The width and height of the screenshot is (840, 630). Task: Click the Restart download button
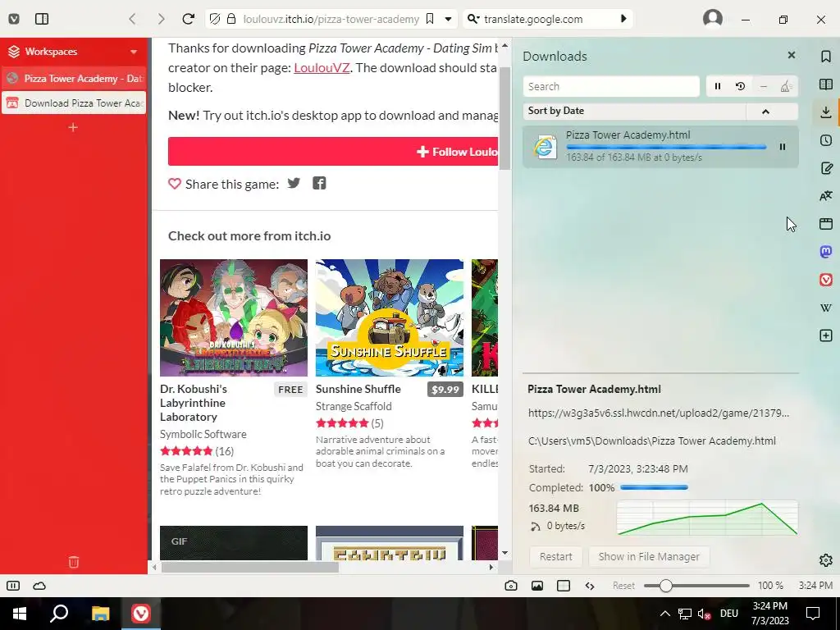tap(555, 557)
